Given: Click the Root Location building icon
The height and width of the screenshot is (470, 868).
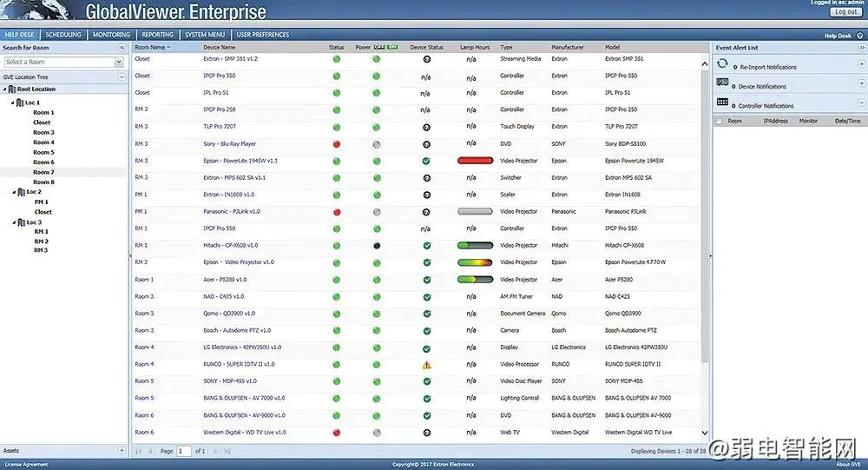Looking at the screenshot, I should pos(11,89).
